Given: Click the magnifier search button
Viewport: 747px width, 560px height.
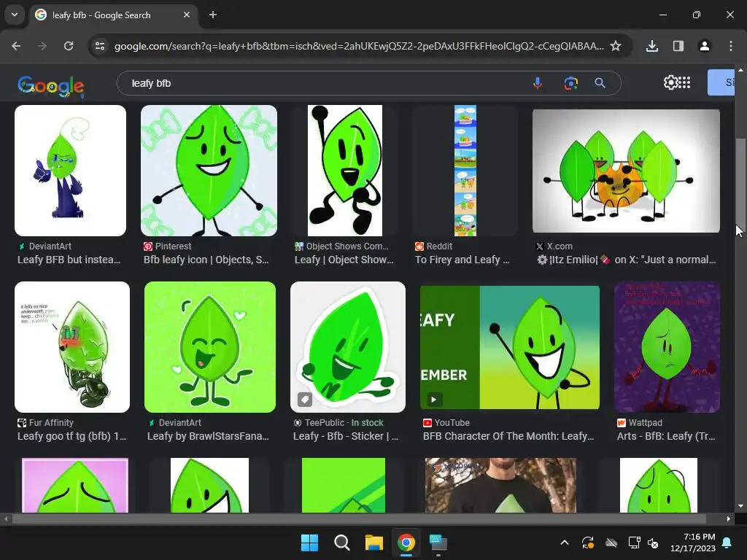Looking at the screenshot, I should (x=600, y=83).
